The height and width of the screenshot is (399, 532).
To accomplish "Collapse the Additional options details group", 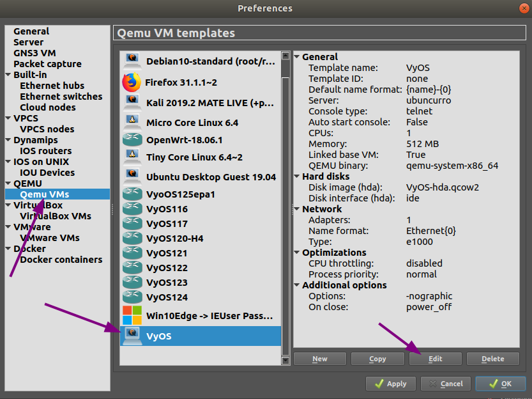I will 297,285.
